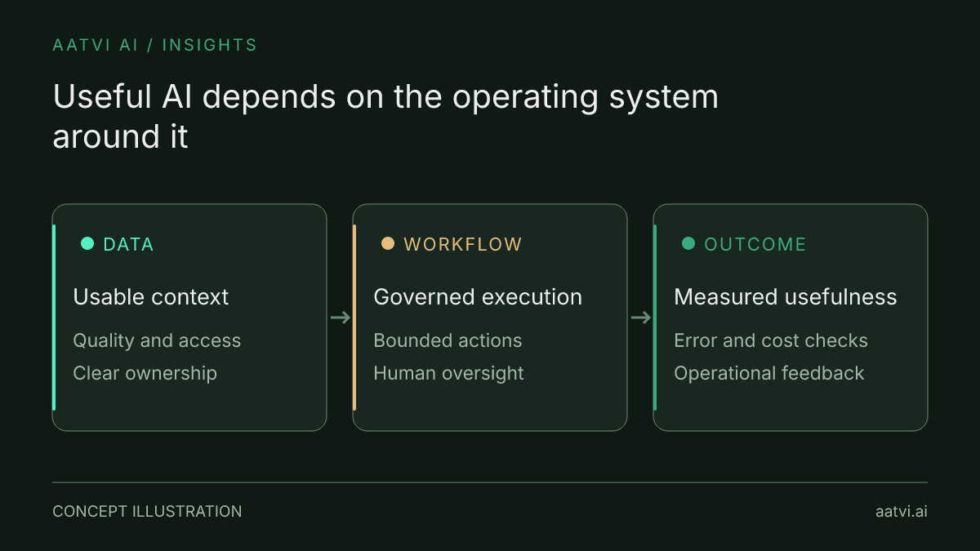Open the aatvi.ai footer link
Viewport: 980px width, 551px height.
(901, 512)
